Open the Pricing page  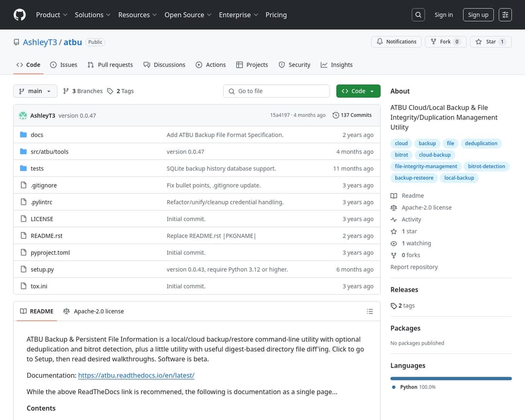tap(276, 15)
